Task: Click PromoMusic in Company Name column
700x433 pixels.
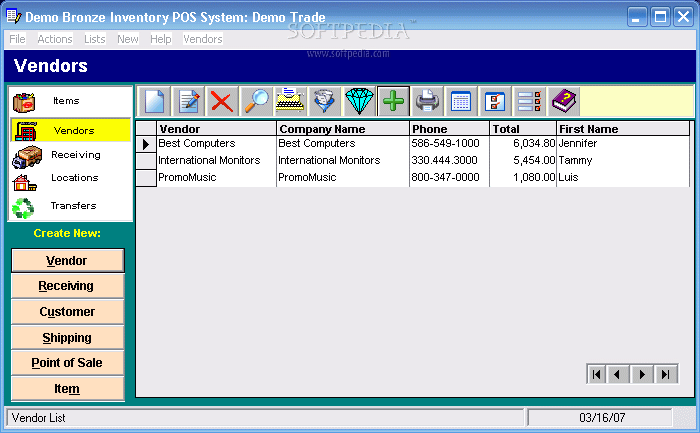Action: [307, 177]
